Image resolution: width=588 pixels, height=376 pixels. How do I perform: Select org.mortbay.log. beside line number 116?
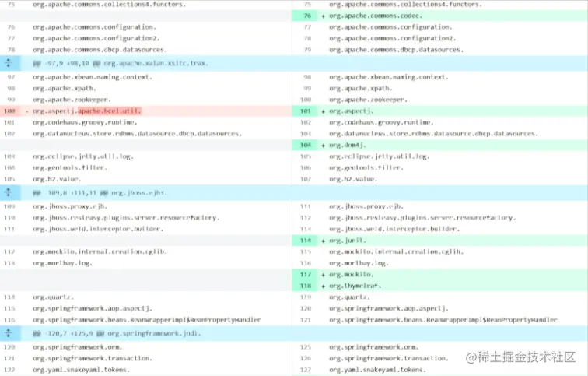point(359,263)
